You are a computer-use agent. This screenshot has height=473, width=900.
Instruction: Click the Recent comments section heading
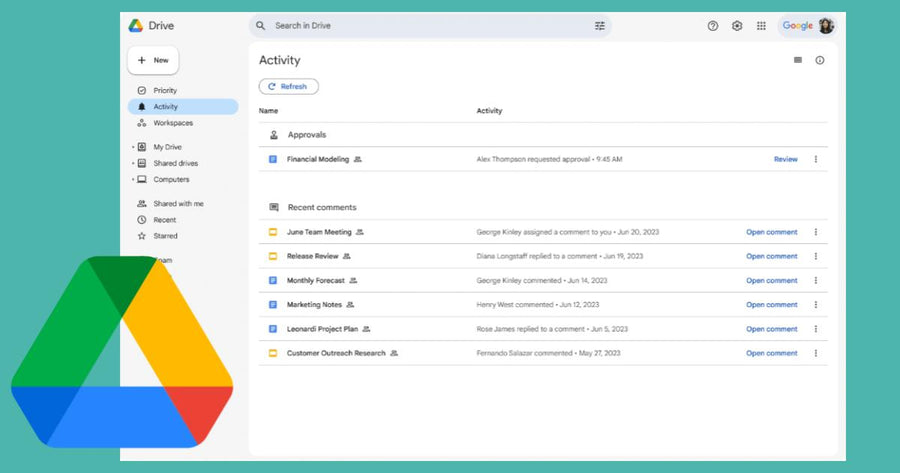point(322,207)
